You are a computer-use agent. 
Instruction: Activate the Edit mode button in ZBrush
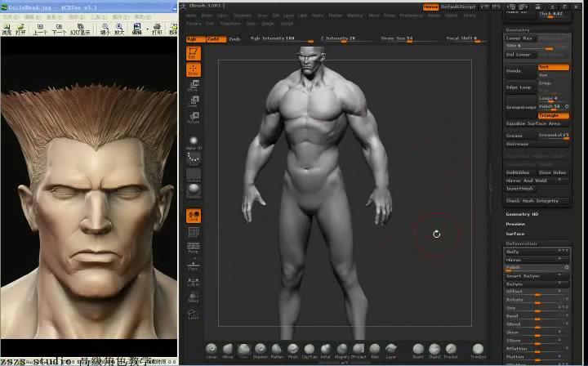click(x=194, y=53)
